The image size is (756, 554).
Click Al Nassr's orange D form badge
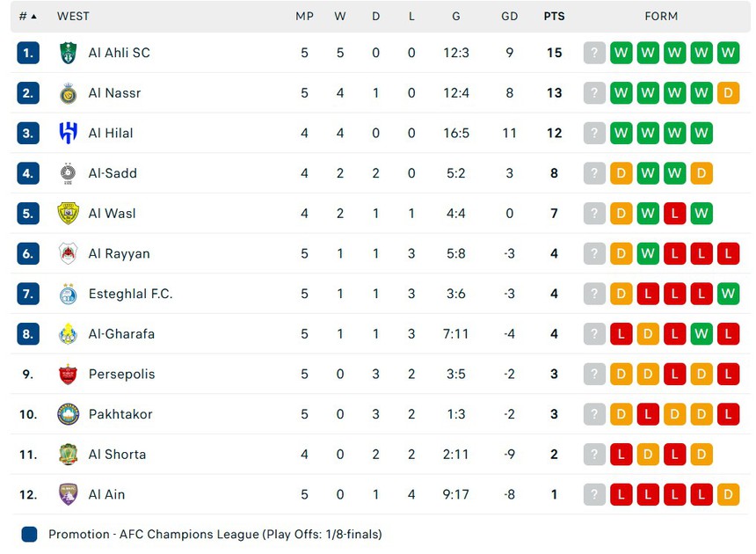[728, 93]
